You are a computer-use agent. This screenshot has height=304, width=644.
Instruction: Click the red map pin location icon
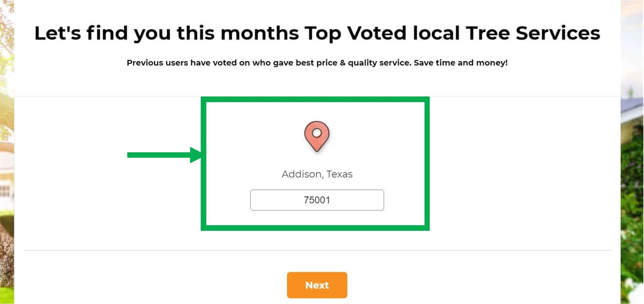(x=317, y=136)
